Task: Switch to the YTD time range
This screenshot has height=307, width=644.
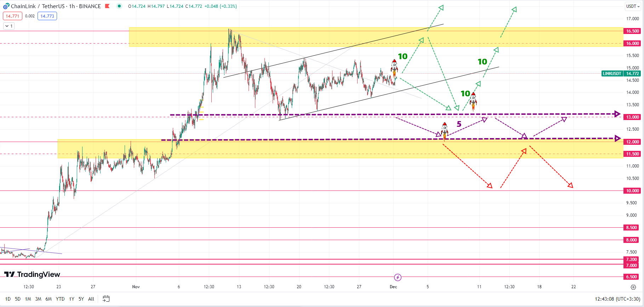Action: 60,299
